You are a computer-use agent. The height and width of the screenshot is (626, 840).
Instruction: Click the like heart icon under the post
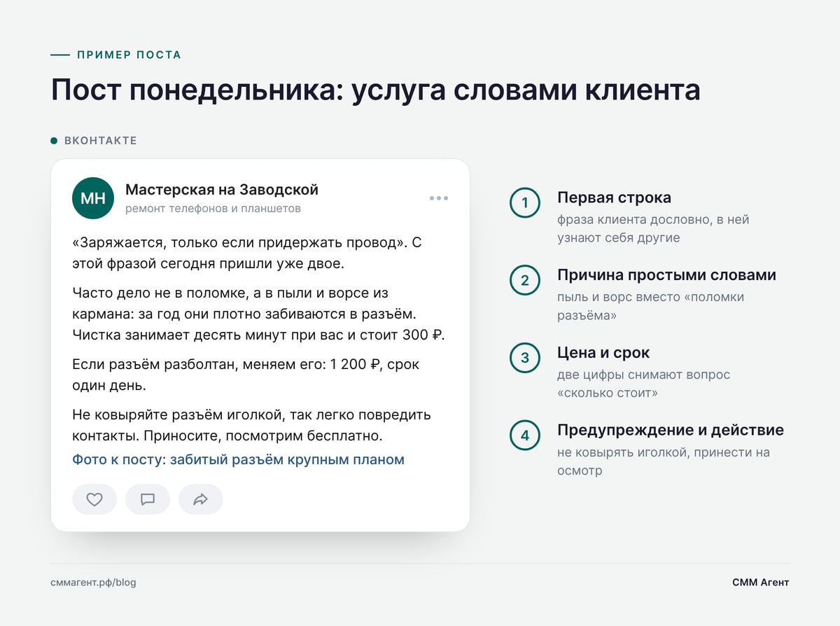coord(94,499)
